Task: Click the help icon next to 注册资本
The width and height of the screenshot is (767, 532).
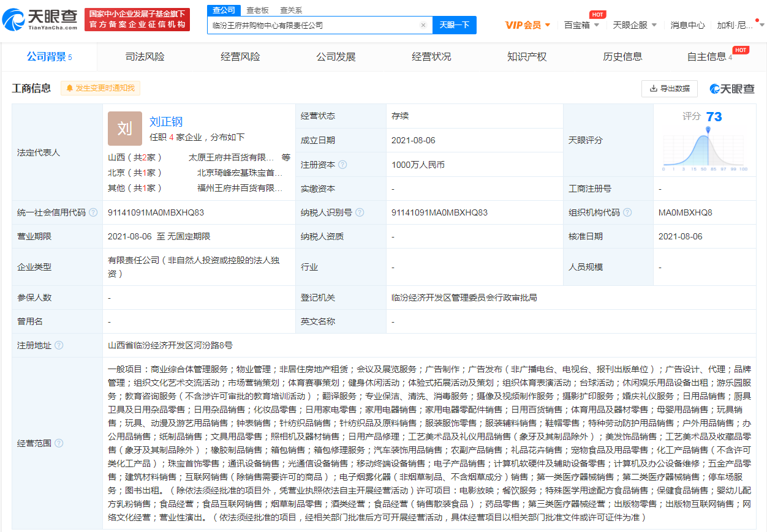Action: tap(342, 165)
